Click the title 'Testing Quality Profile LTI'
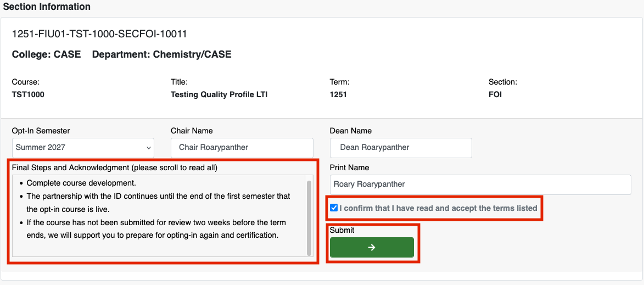The height and width of the screenshot is (285, 644). click(219, 95)
